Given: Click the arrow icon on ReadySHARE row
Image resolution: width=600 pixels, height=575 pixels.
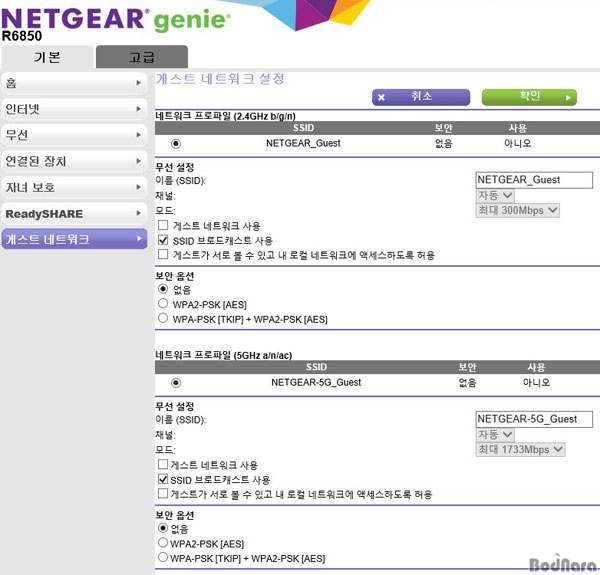Looking at the screenshot, I should pos(139,213).
